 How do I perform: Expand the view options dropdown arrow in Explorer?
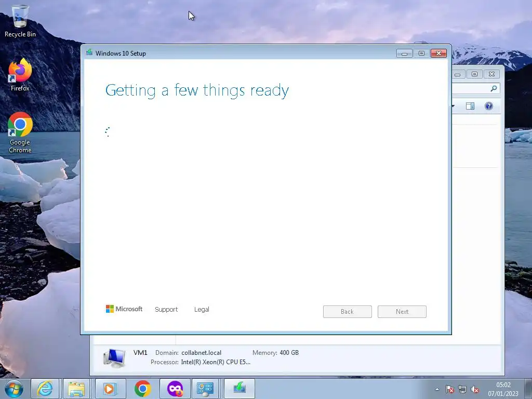point(453,106)
